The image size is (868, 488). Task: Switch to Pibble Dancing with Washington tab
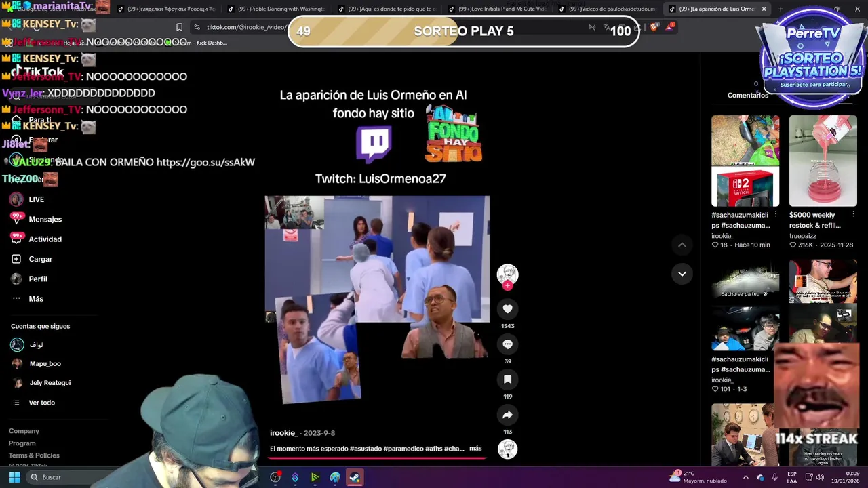point(276,9)
